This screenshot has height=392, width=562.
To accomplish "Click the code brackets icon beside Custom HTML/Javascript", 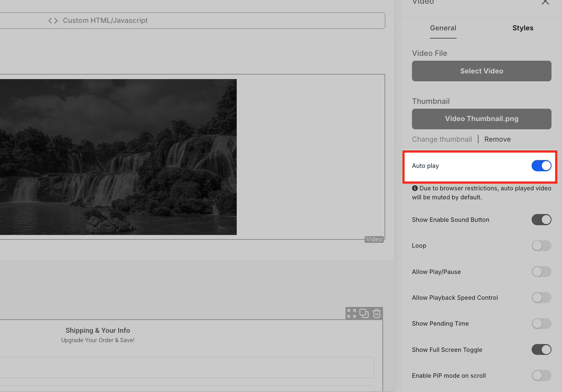I will click(x=53, y=21).
